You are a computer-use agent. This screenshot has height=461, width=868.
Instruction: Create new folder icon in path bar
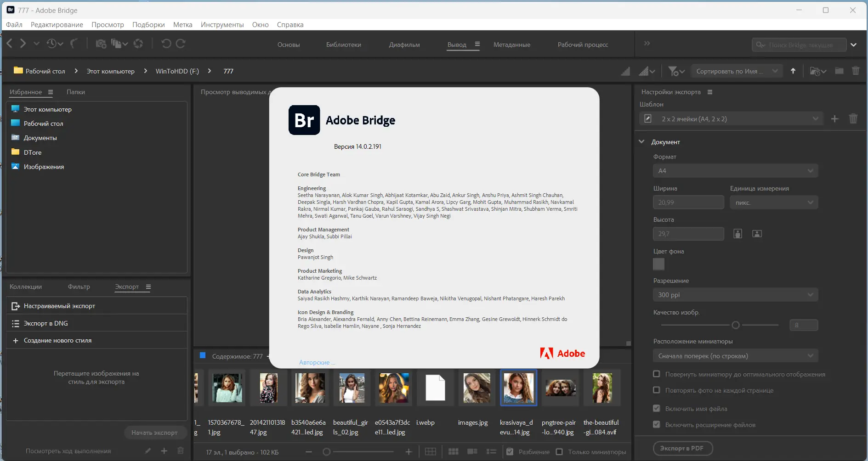click(840, 71)
